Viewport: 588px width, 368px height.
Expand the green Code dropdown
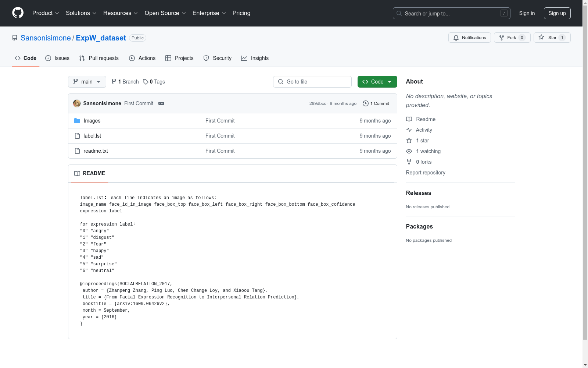click(377, 82)
